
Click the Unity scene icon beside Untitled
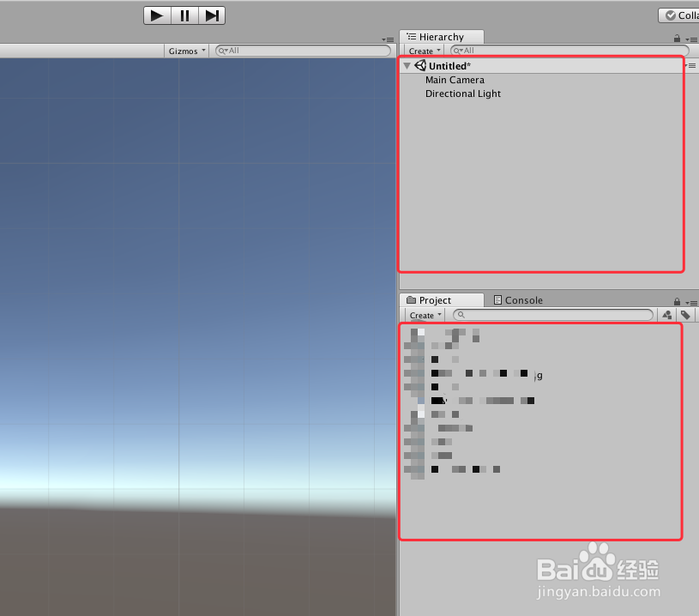point(420,65)
